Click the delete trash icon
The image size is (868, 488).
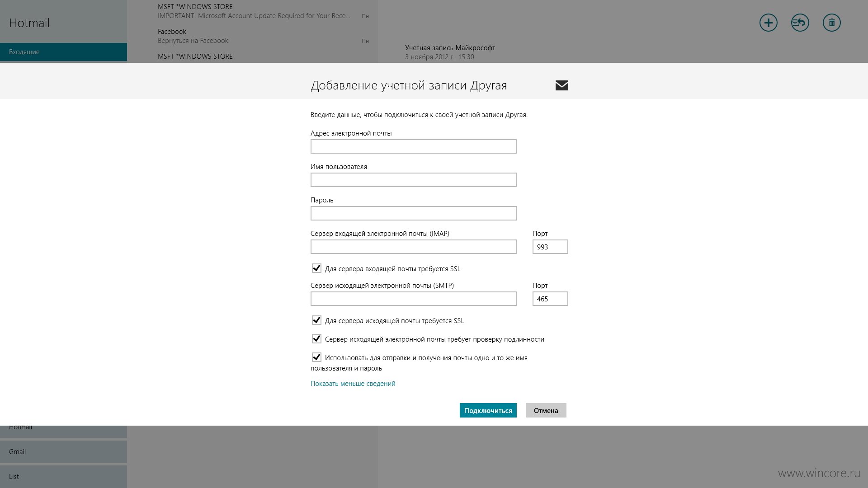click(831, 23)
